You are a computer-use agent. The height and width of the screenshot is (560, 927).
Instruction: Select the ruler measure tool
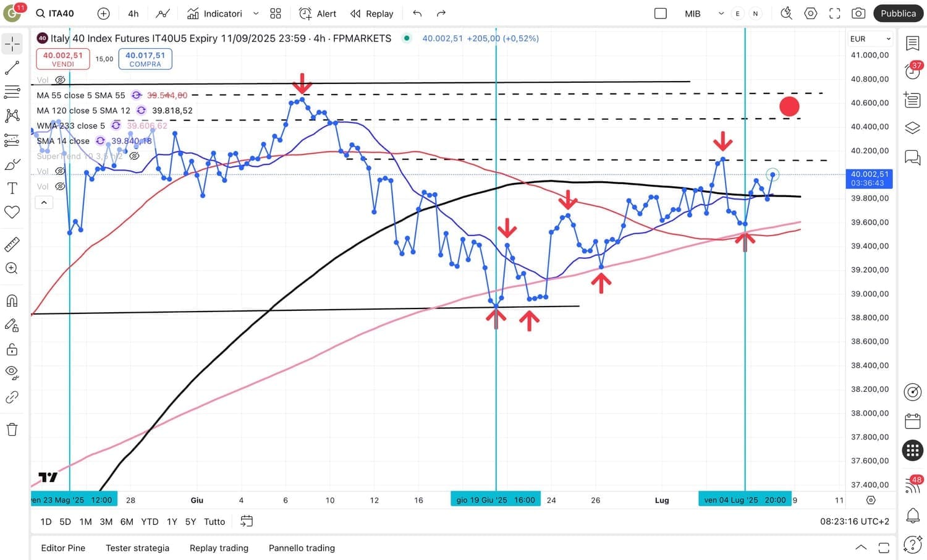tap(12, 244)
